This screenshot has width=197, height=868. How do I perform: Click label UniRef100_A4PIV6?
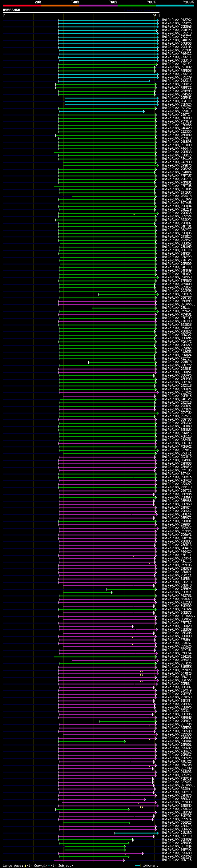177,399
